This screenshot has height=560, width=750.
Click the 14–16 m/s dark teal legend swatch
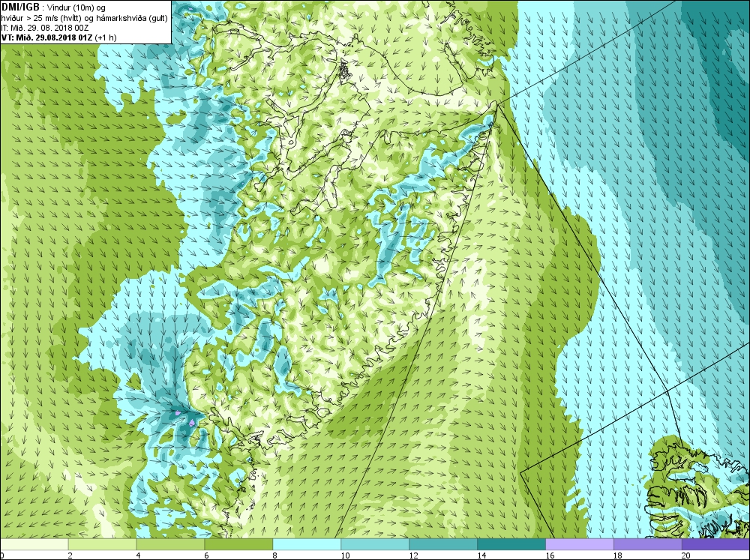(x=511, y=545)
